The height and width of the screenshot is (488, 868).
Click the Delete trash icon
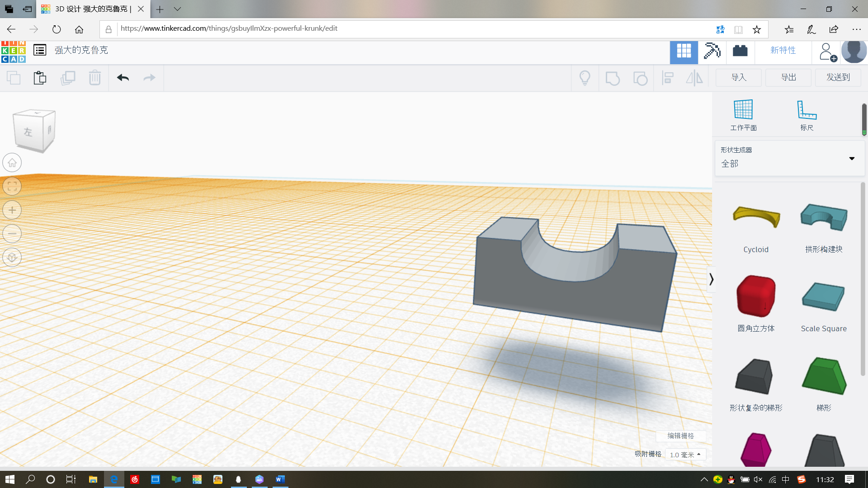[95, 78]
